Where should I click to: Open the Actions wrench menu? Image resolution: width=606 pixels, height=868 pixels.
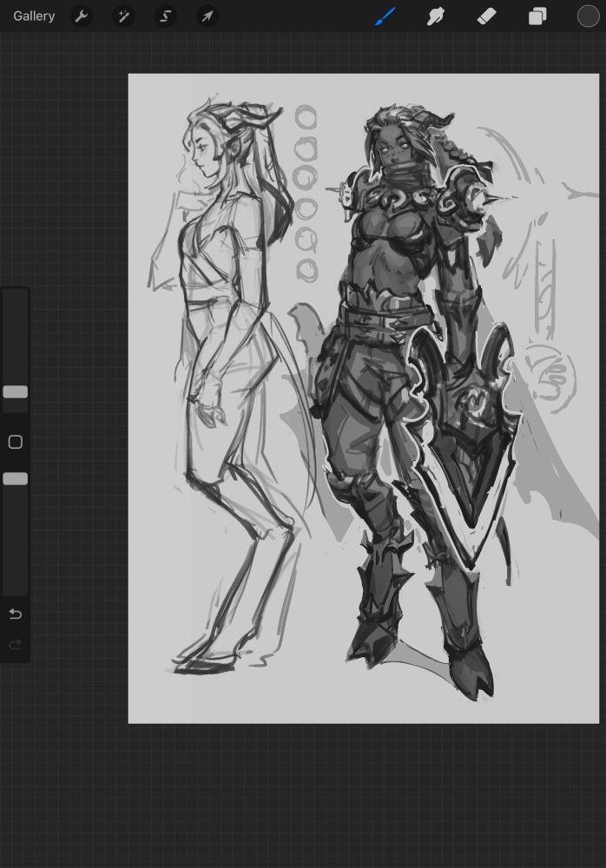pyautogui.click(x=81, y=16)
